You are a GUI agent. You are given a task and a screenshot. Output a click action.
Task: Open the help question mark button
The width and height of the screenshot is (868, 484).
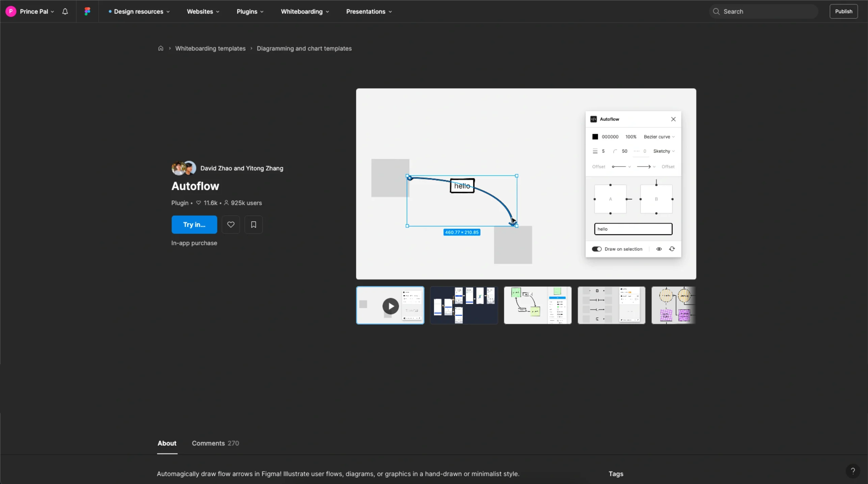(853, 471)
